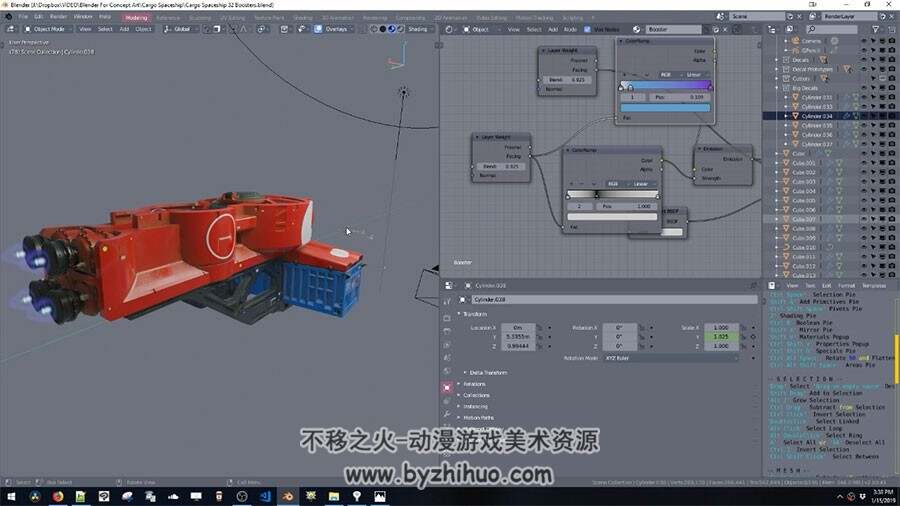
Task: Open Firefox from the Windows taskbar
Action: coord(58,496)
